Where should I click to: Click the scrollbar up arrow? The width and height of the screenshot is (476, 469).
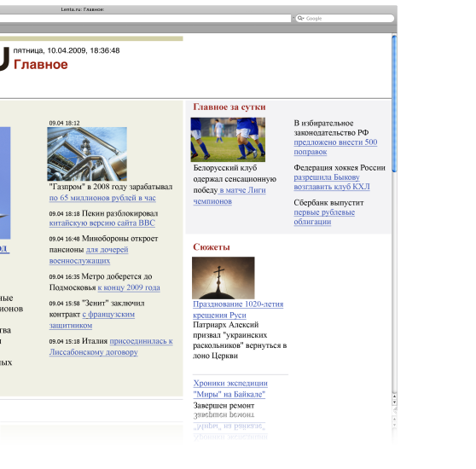[x=394, y=397]
